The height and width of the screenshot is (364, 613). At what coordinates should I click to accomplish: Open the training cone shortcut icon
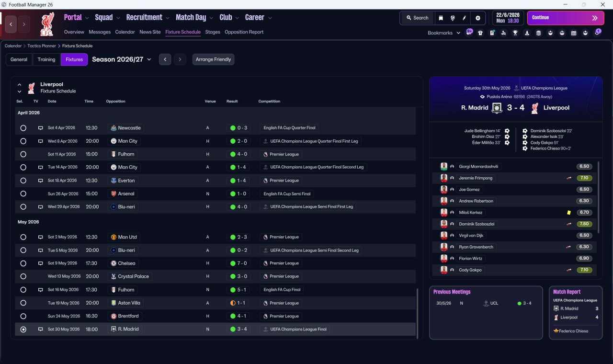click(527, 33)
